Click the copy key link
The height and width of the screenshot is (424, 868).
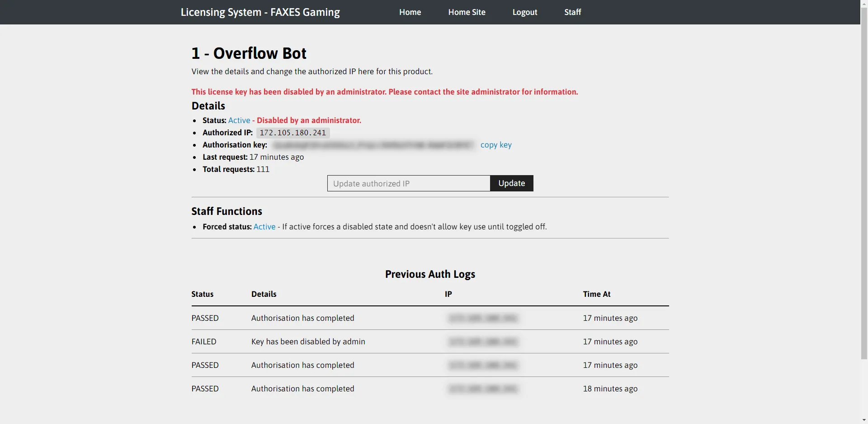[495, 145]
